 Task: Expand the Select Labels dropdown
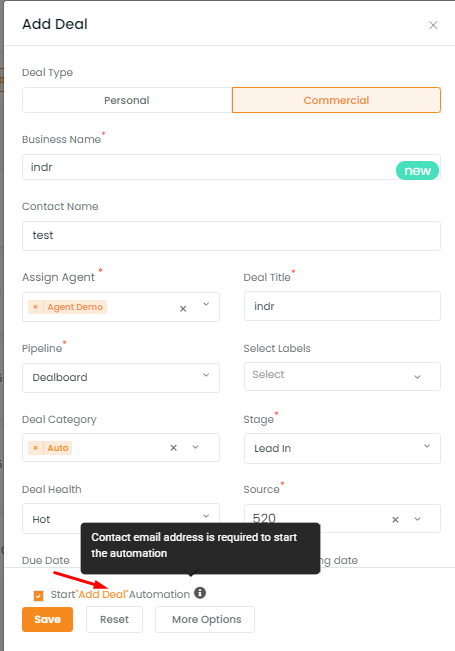[x=342, y=376]
